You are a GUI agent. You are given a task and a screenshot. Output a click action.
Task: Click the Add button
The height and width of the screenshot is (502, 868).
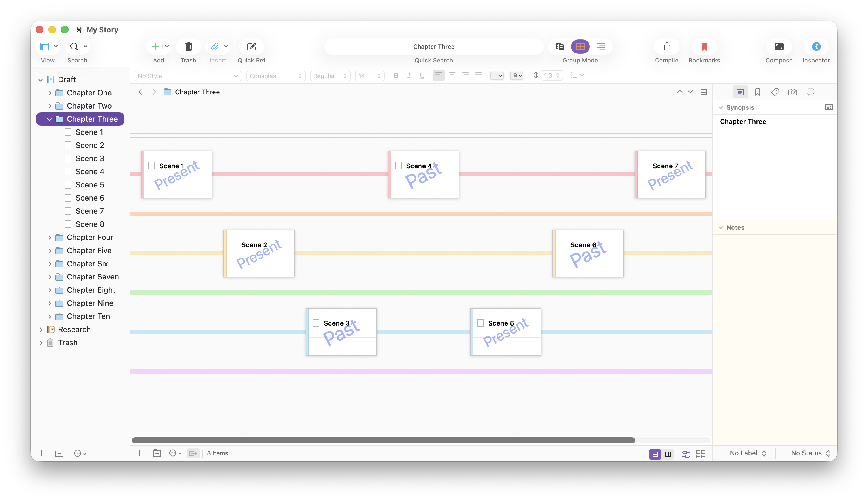[x=155, y=47]
